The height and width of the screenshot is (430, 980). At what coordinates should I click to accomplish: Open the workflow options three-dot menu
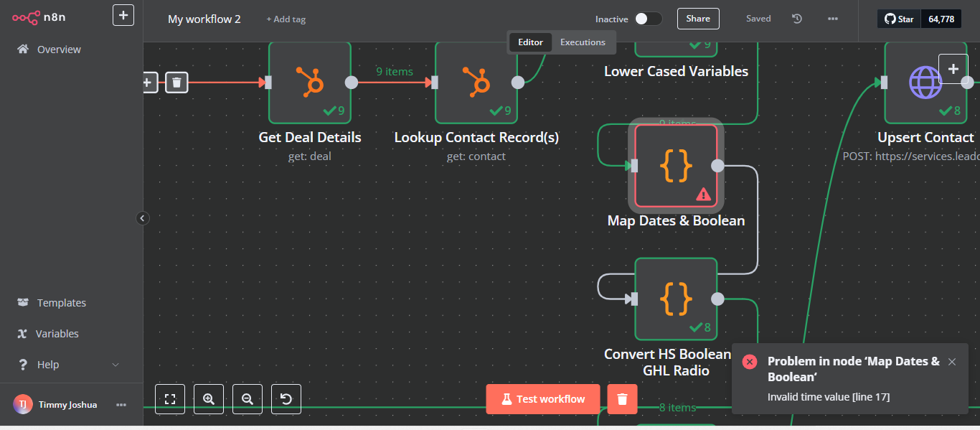click(x=832, y=19)
